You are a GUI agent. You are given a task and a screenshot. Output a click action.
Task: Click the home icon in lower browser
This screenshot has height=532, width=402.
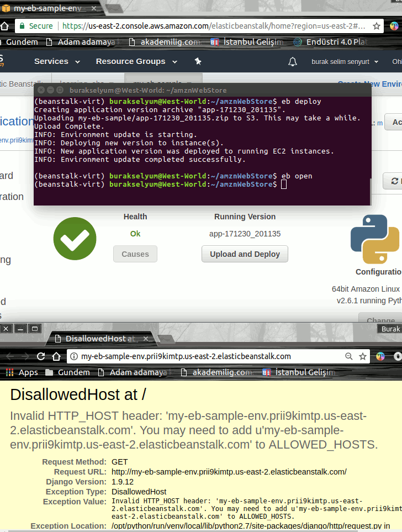56,356
